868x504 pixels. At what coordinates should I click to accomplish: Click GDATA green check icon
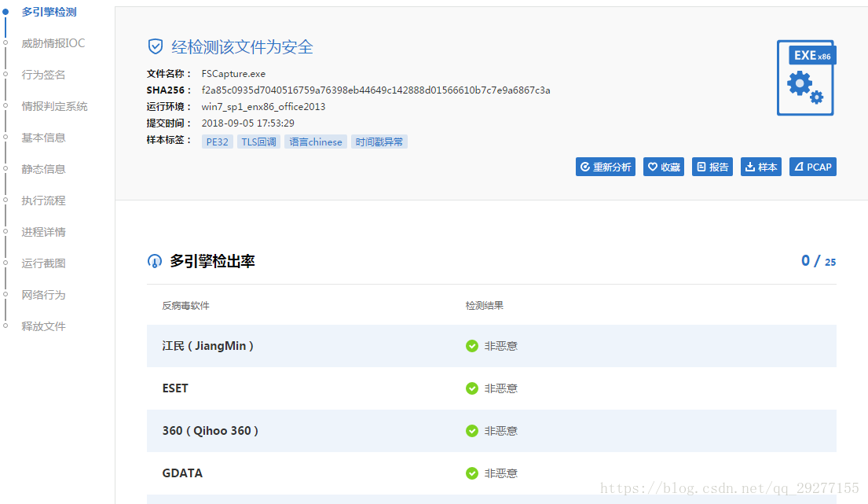471,473
